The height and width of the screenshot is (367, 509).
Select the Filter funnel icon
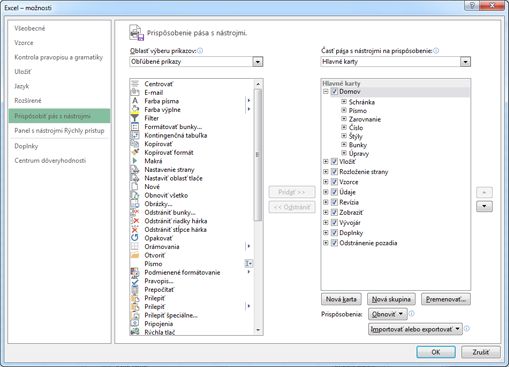coord(135,118)
